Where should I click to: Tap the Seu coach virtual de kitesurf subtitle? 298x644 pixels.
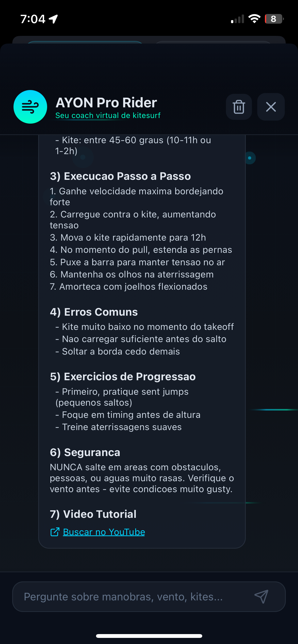click(108, 115)
